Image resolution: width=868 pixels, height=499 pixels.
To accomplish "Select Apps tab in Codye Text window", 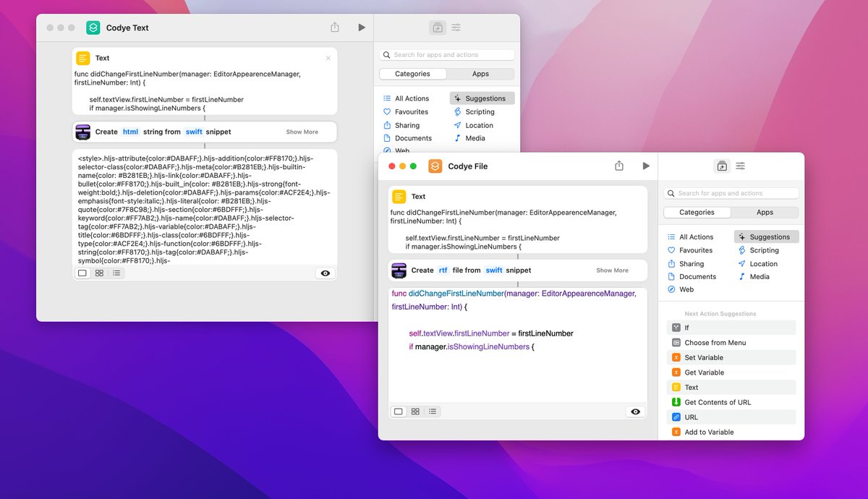I will (x=480, y=74).
